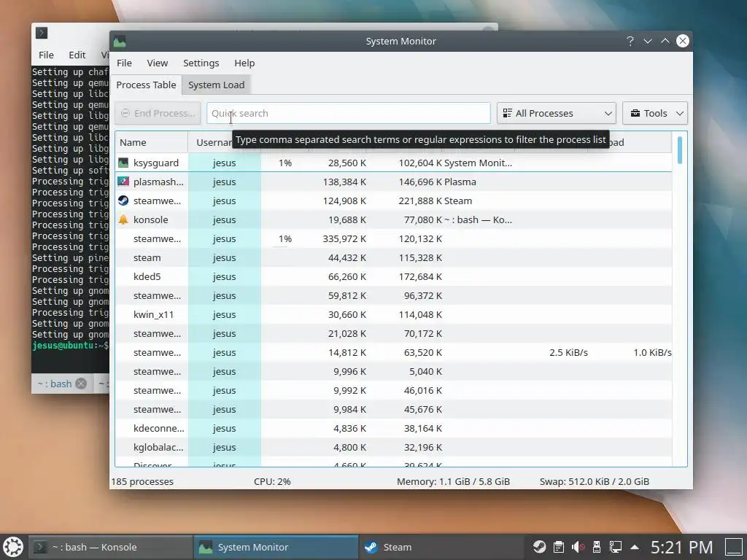The height and width of the screenshot is (560, 747).
Task: Click the 138,384 K memory cell
Action: pos(344,182)
